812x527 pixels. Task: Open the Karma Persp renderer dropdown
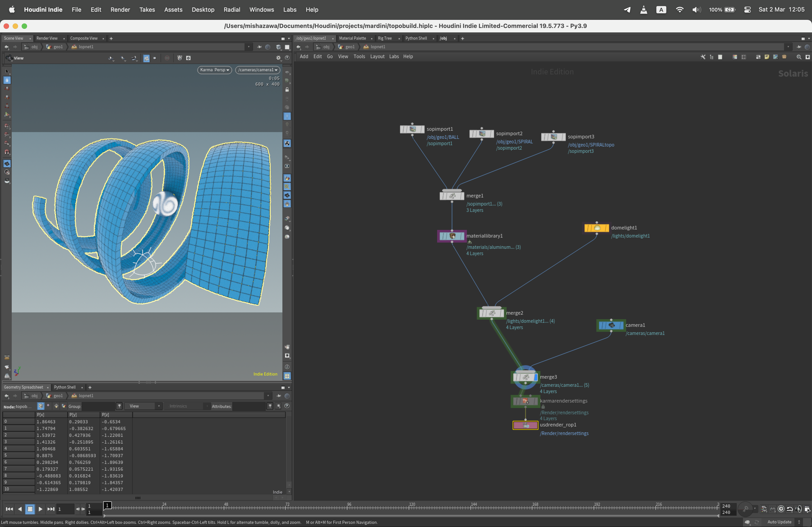pos(215,70)
